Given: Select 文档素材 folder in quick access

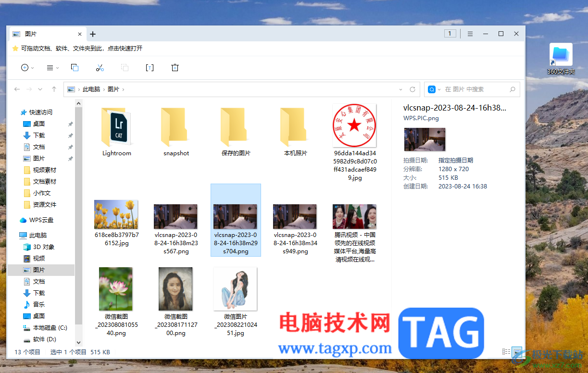Looking at the screenshot, I should coord(40,182).
